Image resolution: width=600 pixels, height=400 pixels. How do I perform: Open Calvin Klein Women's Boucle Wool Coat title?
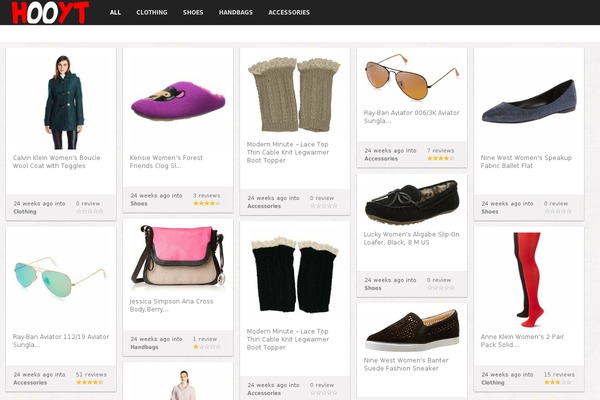[x=57, y=162]
